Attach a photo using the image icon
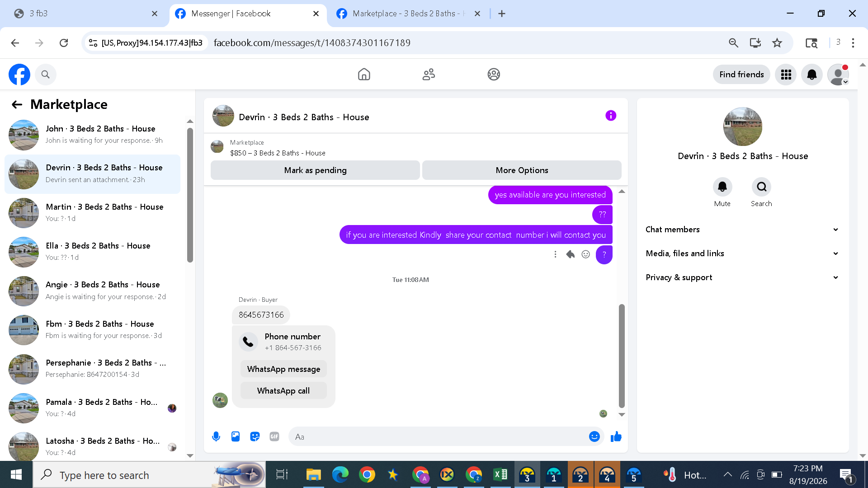The image size is (868, 488). coord(236,436)
